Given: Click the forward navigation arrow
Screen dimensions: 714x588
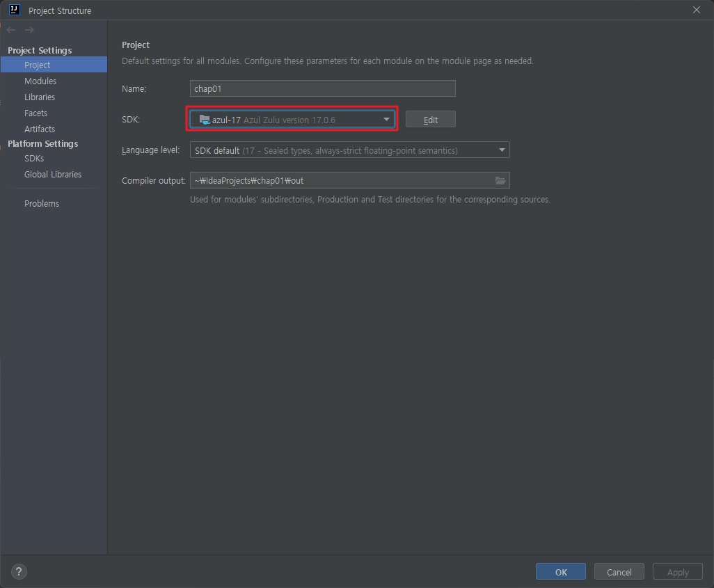Looking at the screenshot, I should [x=30, y=30].
